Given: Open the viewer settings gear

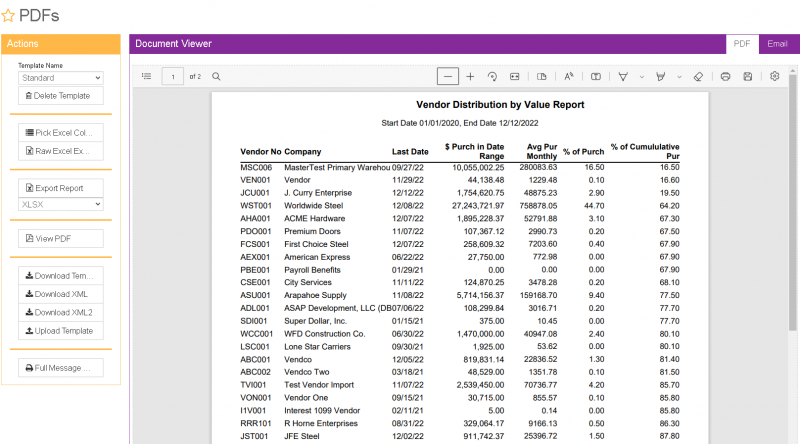Looking at the screenshot, I should point(774,76).
